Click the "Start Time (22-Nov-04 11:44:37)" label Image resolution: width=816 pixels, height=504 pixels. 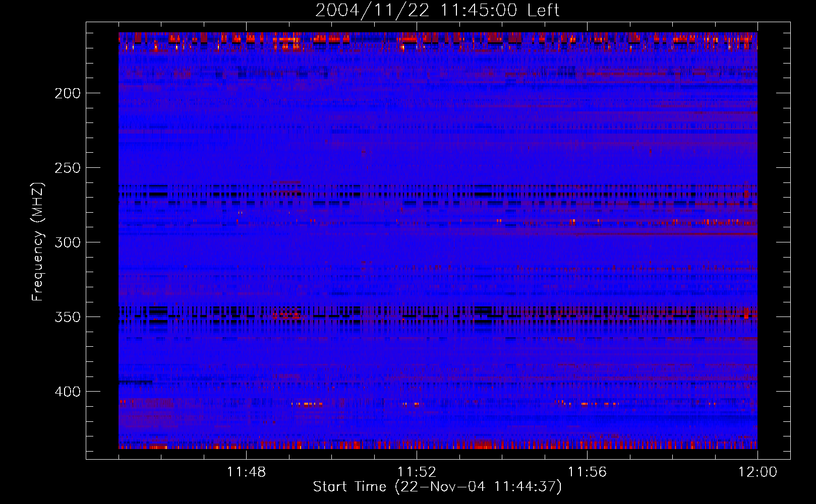(x=437, y=487)
